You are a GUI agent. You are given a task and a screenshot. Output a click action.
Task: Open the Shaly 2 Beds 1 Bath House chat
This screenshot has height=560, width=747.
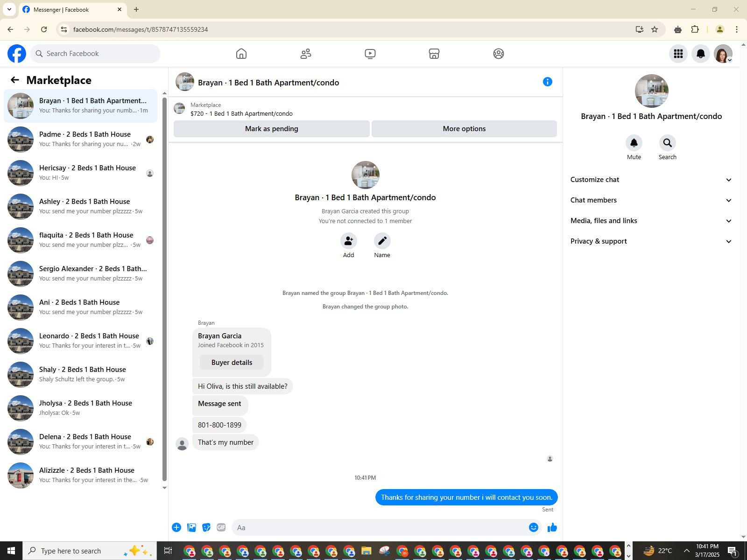81,374
